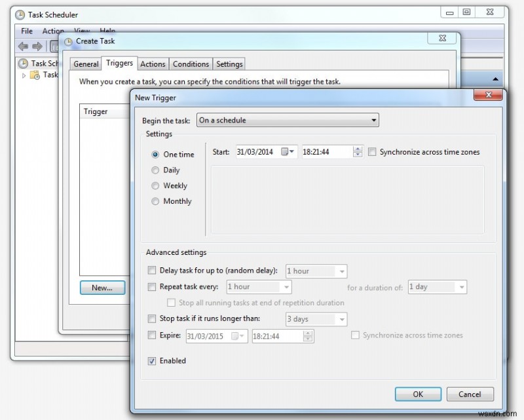Expand the Task Scheduler Library tree arrow
Image resolution: width=524 pixels, height=420 pixels.
(24, 75)
